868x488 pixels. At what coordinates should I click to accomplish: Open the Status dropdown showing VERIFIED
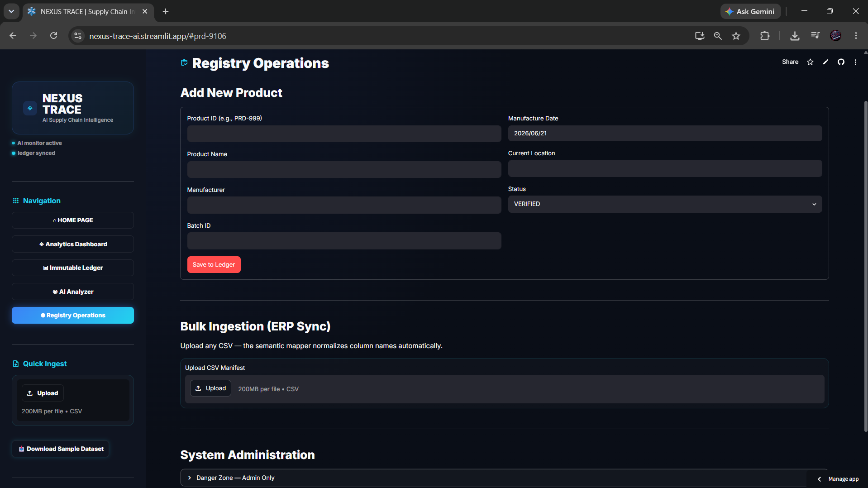[665, 204]
